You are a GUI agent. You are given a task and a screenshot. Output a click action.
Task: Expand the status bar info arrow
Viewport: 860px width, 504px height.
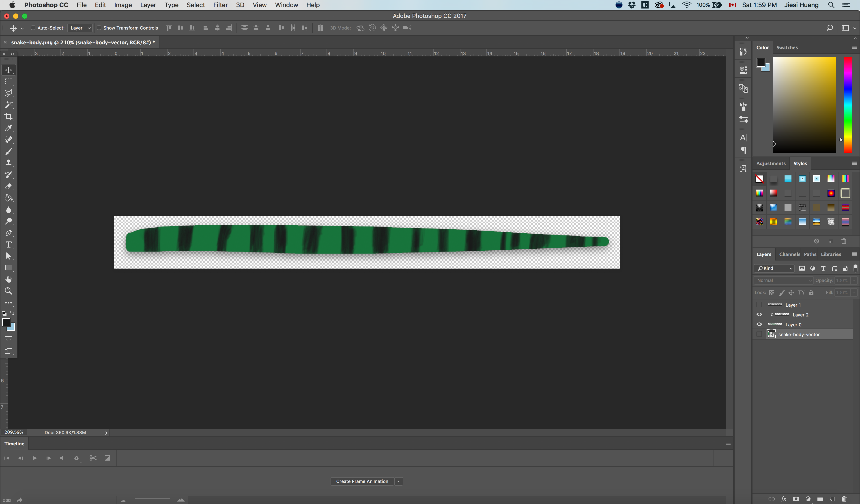tap(106, 432)
